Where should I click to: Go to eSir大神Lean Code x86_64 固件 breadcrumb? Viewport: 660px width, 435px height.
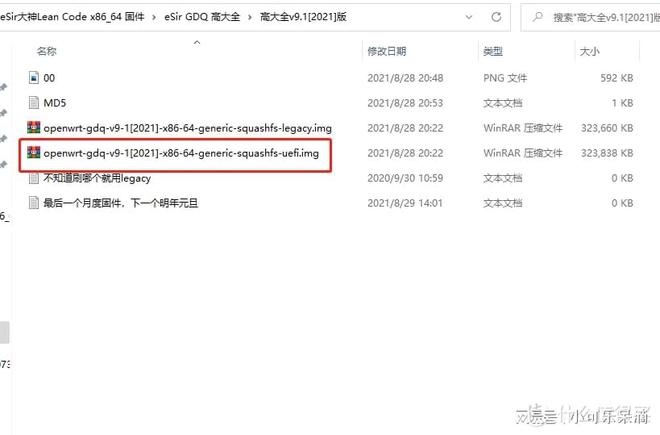(72, 17)
